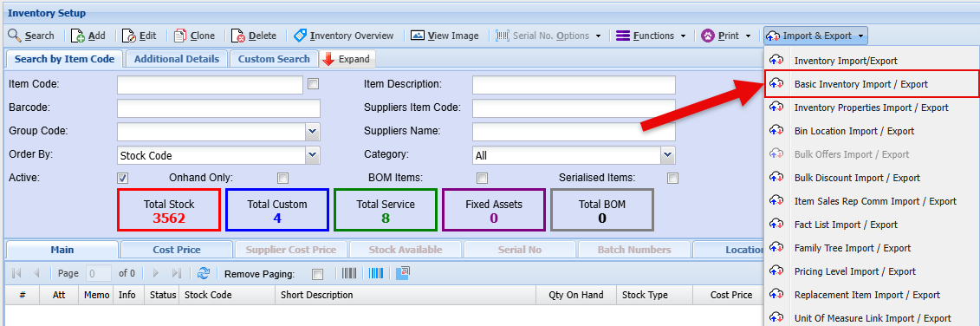This screenshot has height=326, width=980.
Task: Click the Edit toolbar button
Action: pos(140,36)
